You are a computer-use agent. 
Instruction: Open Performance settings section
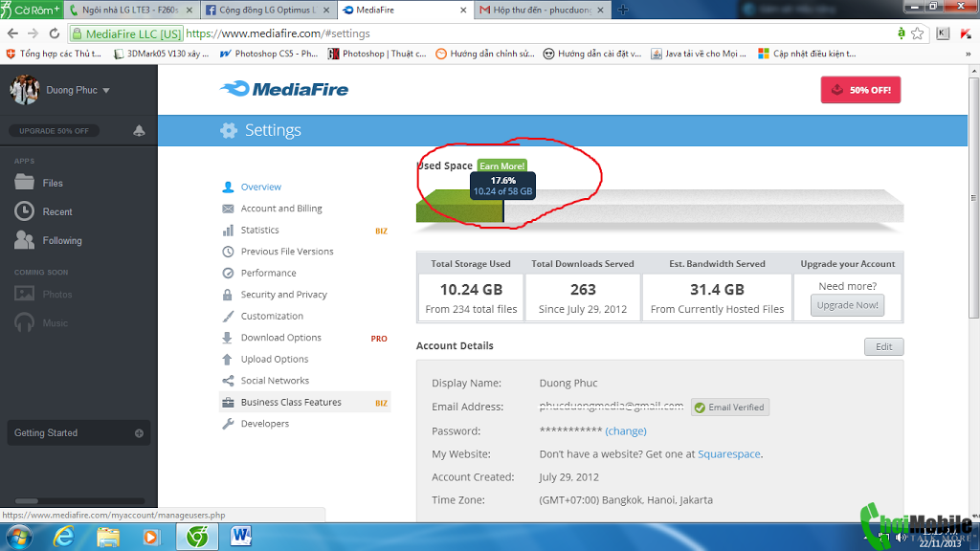tap(268, 273)
